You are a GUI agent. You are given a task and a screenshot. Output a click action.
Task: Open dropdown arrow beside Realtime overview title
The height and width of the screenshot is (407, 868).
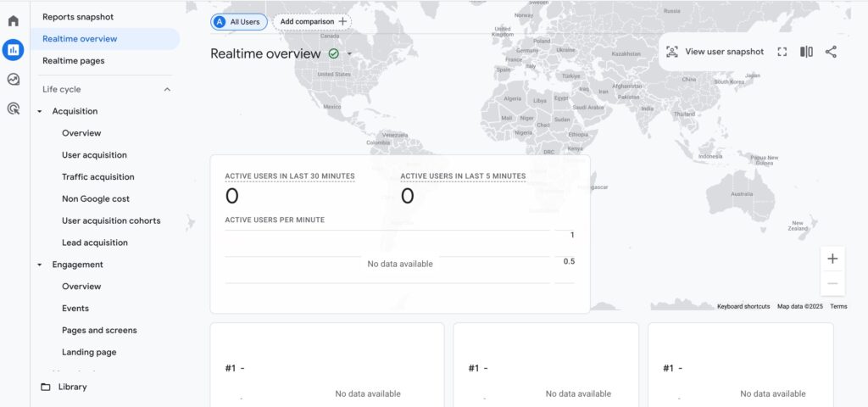[x=349, y=54]
